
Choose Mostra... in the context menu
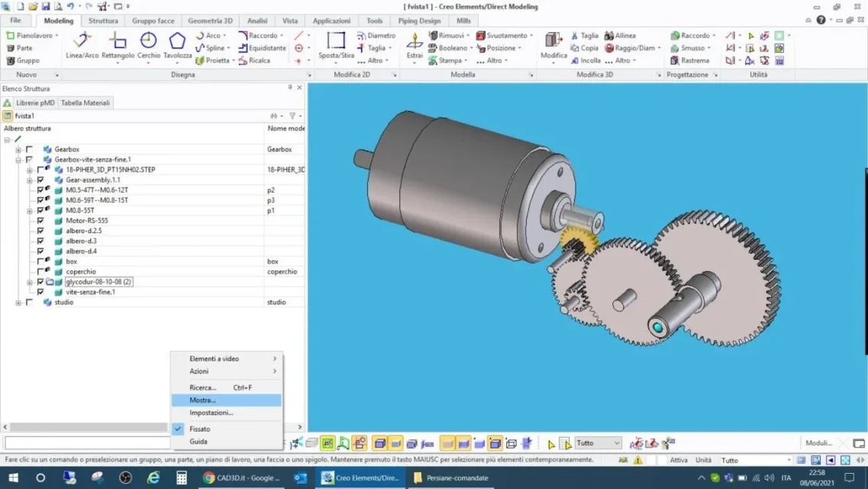pos(227,400)
